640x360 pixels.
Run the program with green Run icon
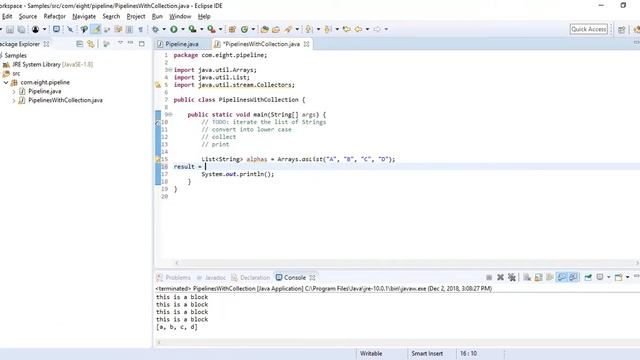click(x=174, y=29)
